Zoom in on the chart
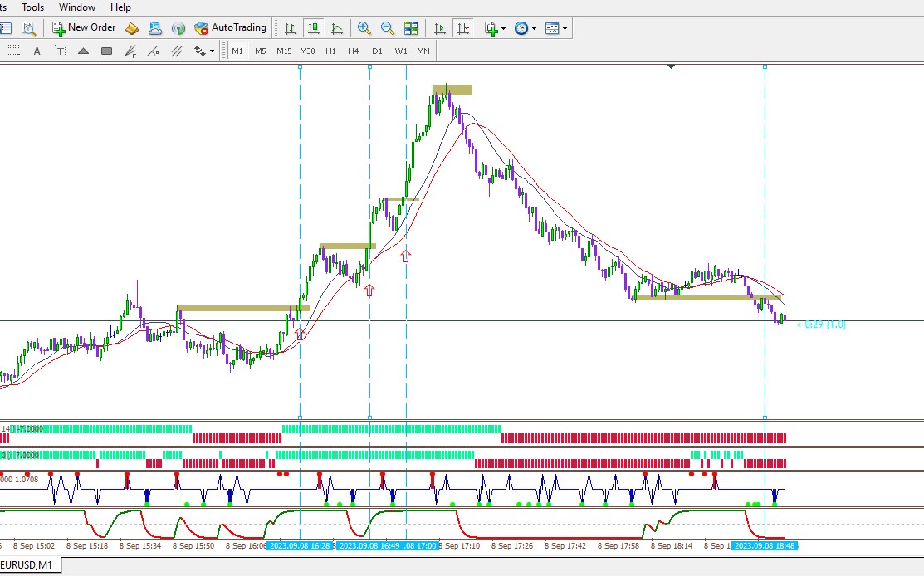This screenshot has width=924, height=576. (x=364, y=27)
